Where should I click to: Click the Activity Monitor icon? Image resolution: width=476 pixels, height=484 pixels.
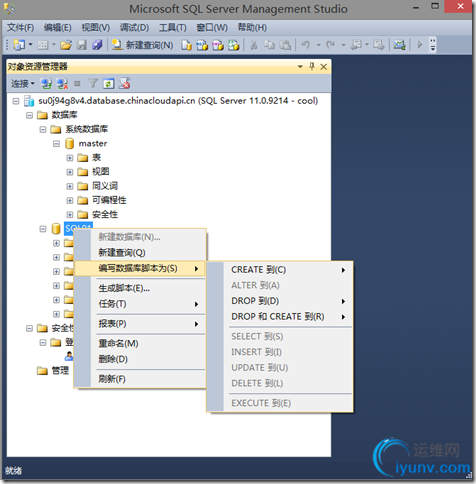pos(399,45)
